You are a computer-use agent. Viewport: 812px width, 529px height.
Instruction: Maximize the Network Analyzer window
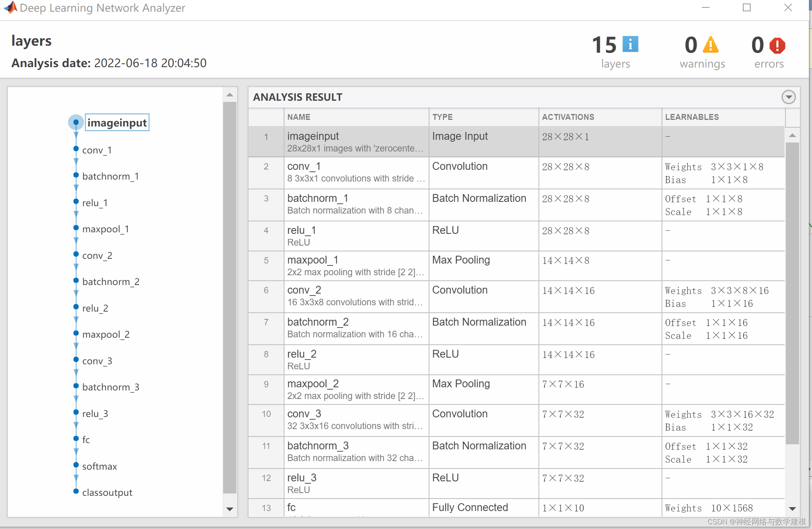point(746,7)
